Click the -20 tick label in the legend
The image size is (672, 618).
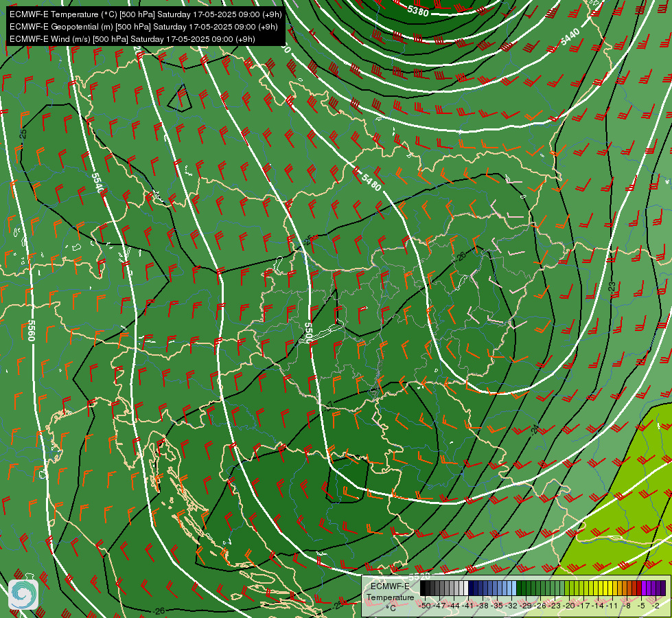tap(569, 606)
